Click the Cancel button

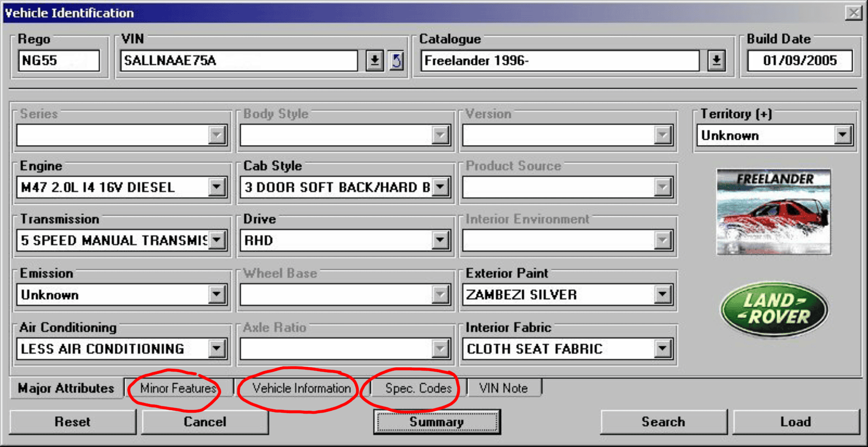click(205, 422)
